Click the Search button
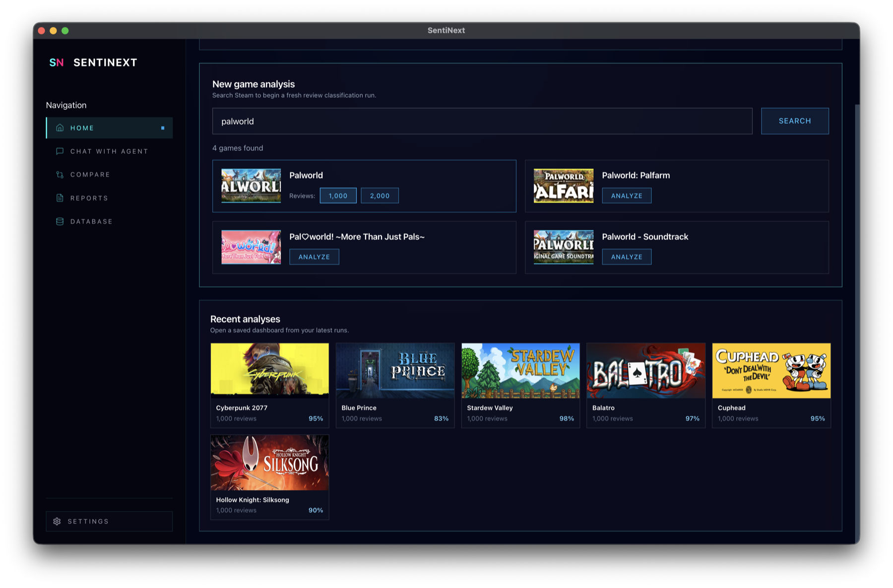 [x=795, y=121]
